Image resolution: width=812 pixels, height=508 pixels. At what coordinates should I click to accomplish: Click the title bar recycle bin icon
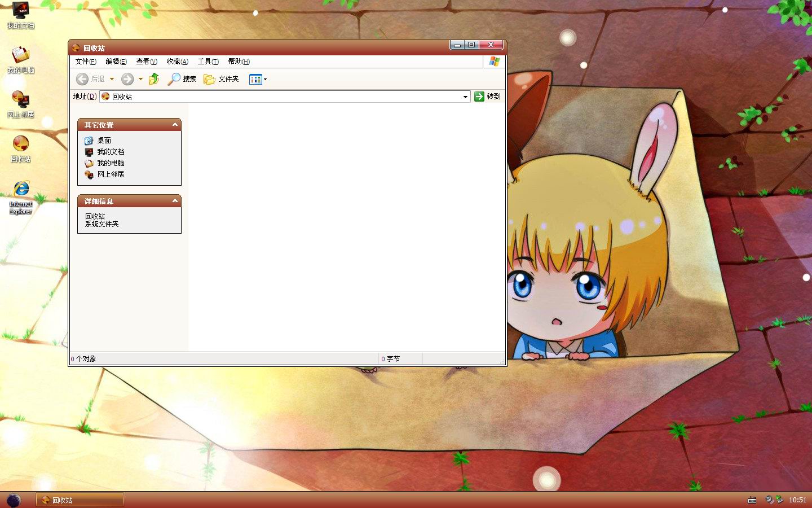coord(76,48)
